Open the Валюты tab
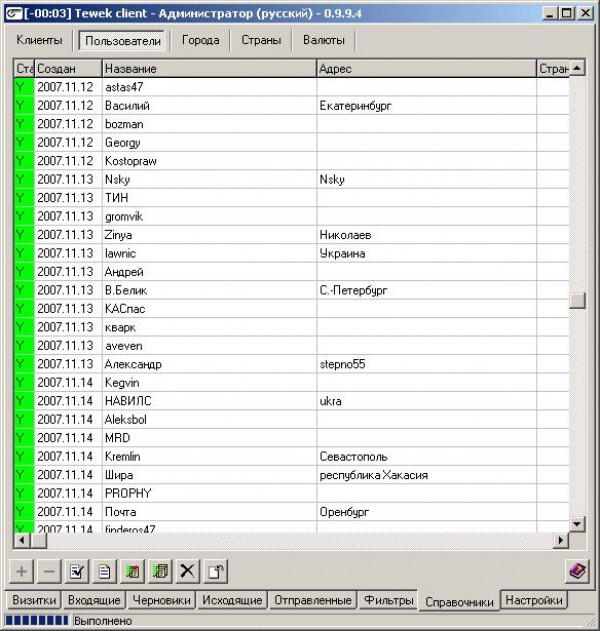600x631 pixels. point(324,40)
